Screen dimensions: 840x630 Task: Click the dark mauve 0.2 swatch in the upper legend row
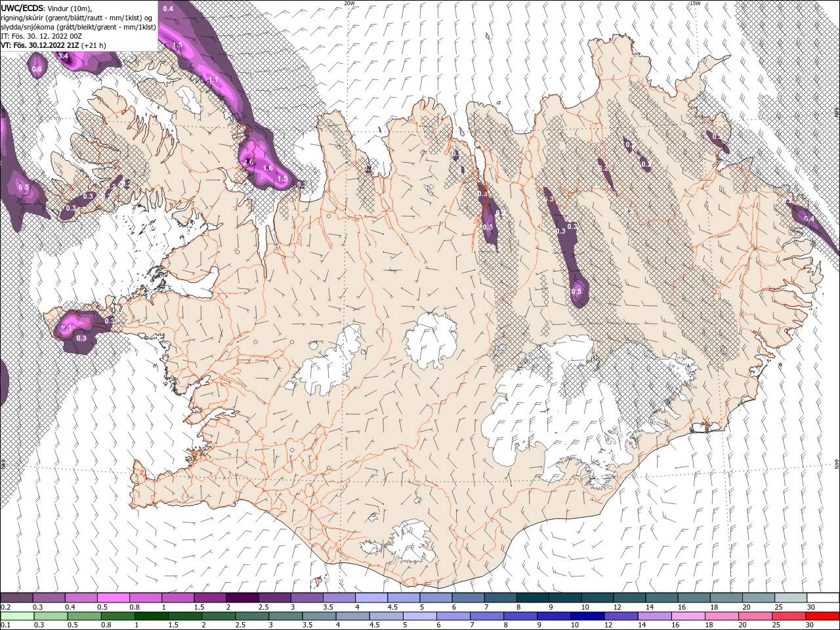[16, 598]
